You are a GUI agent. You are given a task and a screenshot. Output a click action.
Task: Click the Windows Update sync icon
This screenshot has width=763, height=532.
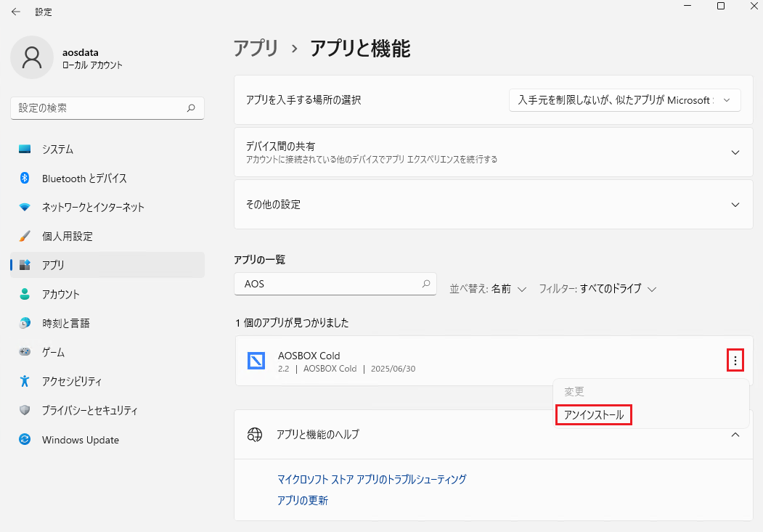25,440
